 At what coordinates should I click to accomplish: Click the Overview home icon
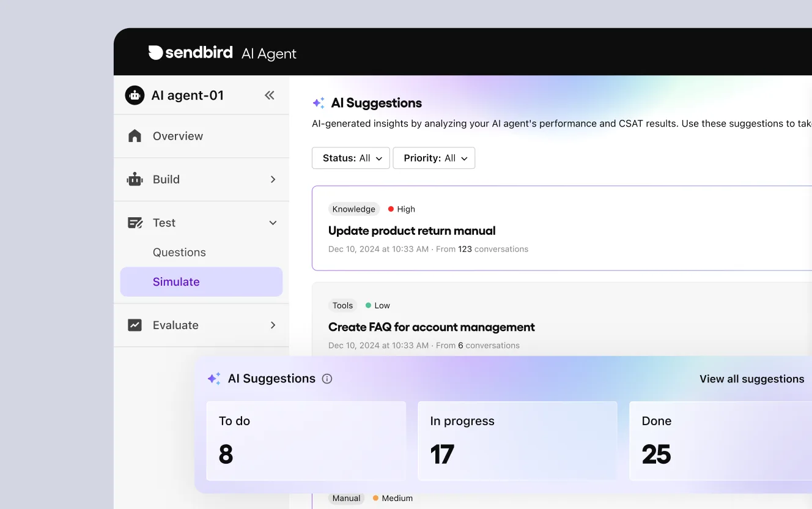click(135, 136)
